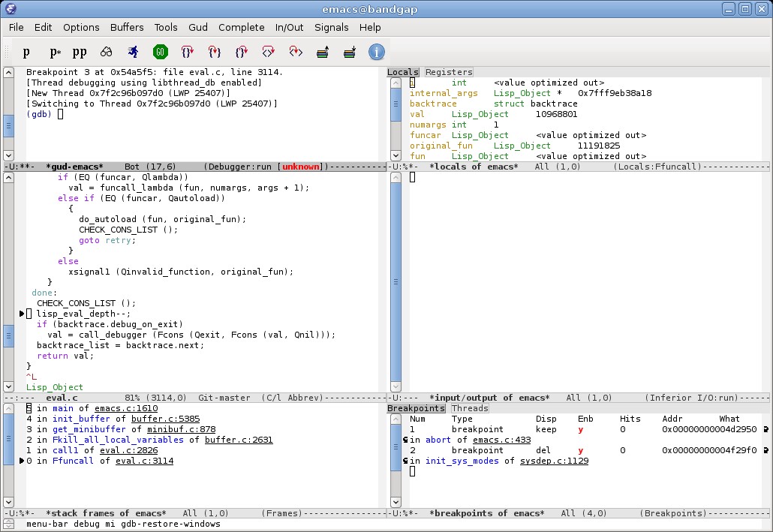The width and height of the screenshot is (773, 532).
Task: Open the Gud menu
Action: point(197,27)
